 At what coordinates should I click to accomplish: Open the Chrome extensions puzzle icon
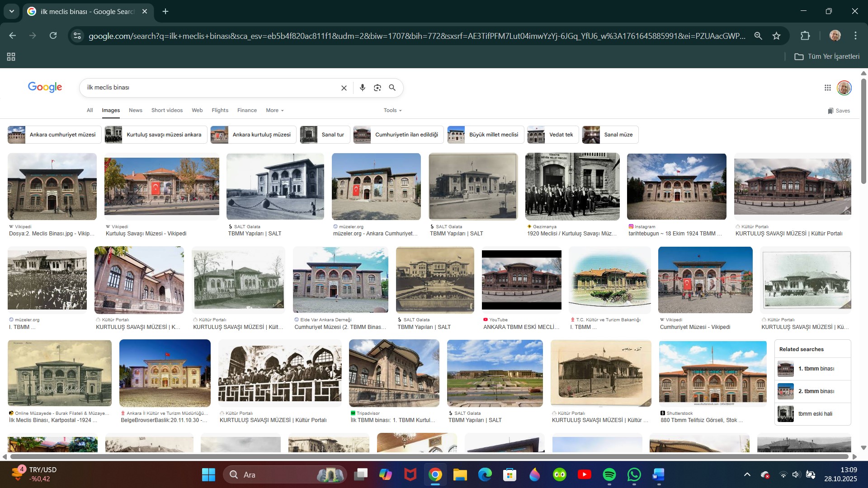click(805, 36)
